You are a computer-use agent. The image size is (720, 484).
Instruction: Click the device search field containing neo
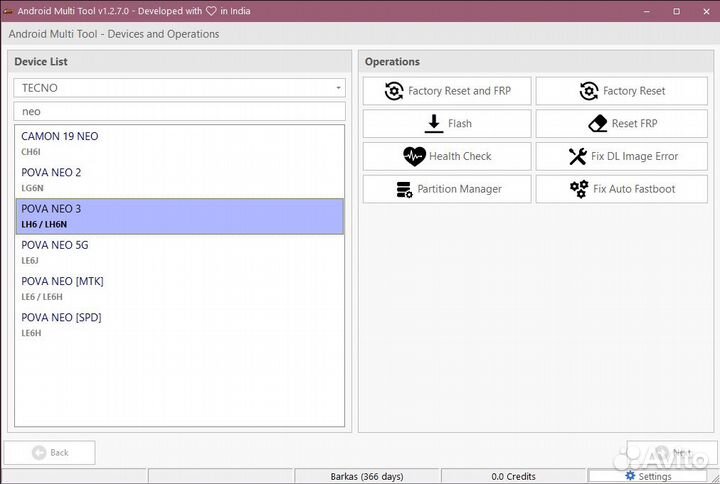point(180,112)
